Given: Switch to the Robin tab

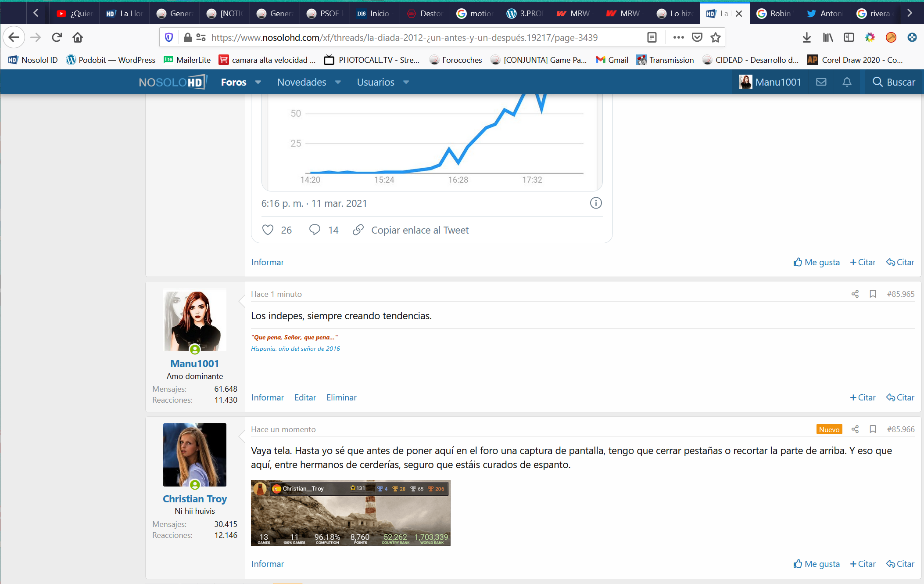Looking at the screenshot, I should [775, 14].
